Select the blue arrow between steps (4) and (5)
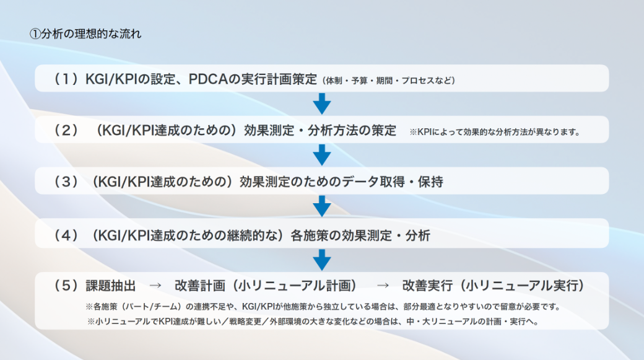The image size is (644, 360). pyautogui.click(x=322, y=260)
